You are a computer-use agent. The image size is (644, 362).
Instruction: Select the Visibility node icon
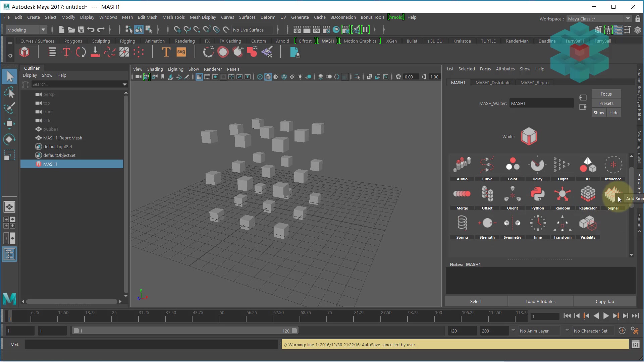(x=588, y=223)
